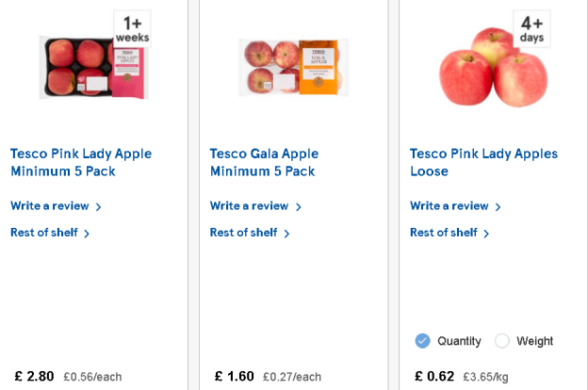The image size is (588, 390).
Task: View rest of shelf for Gala Apple pack
Action: 250,233
